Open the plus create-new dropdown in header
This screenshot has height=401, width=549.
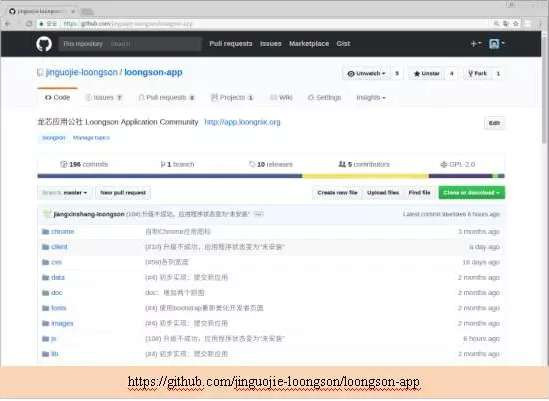[476, 44]
